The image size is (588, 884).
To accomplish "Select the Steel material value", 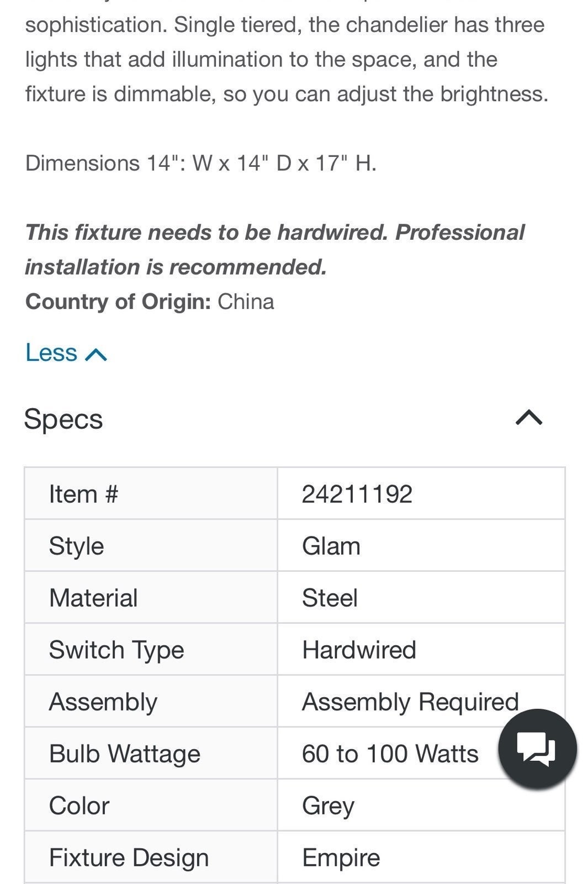I will [x=330, y=598].
